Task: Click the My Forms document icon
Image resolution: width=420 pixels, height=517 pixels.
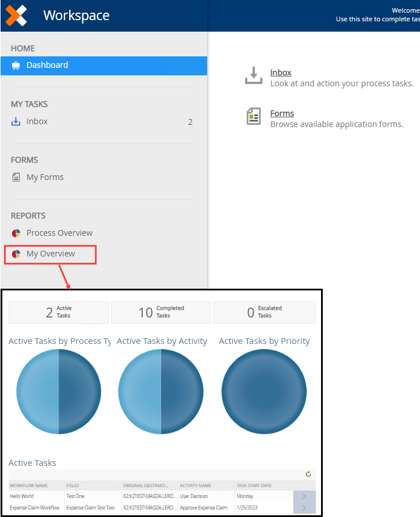Action: click(x=16, y=177)
